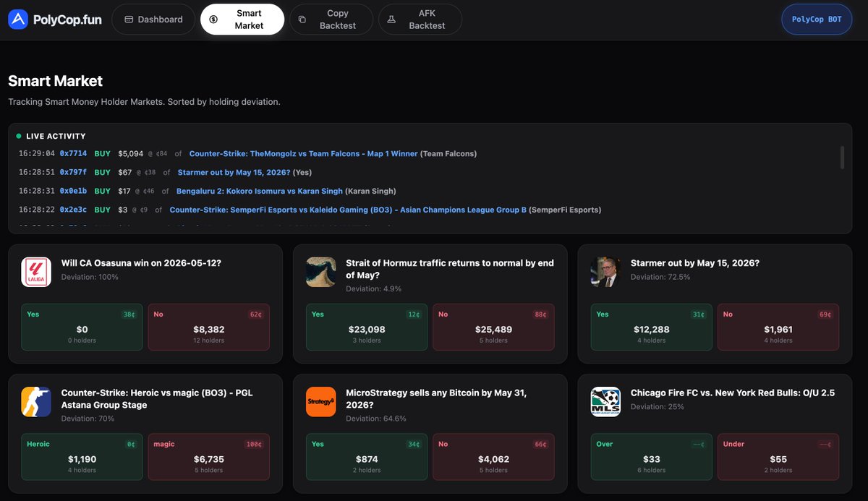Screen dimensions: 868x501
Task: Click the Starmer portrait thumbnail
Action: [605, 272]
